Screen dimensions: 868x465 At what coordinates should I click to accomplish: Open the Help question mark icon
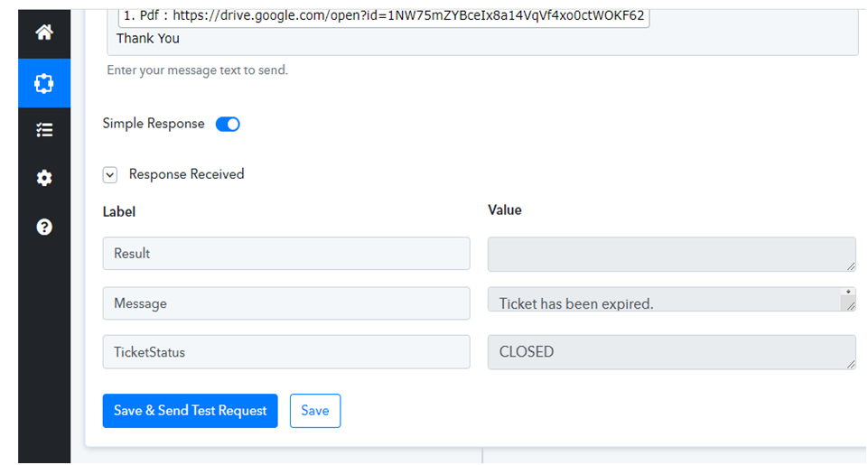click(x=44, y=227)
